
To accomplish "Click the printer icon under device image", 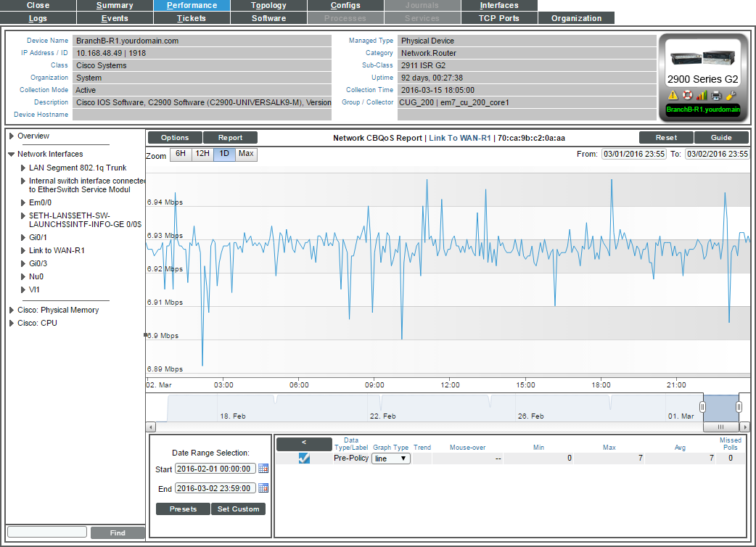I will (x=716, y=95).
